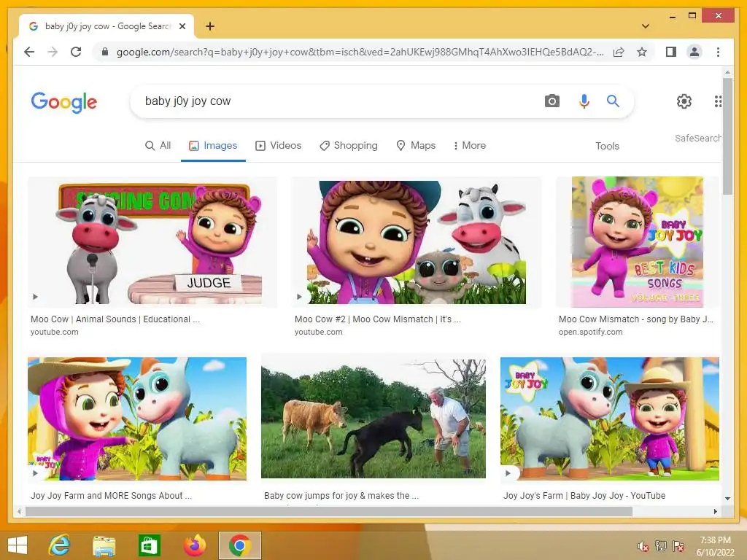Screen dimensions: 747x560
Task: Share this page using the share icon
Action: click(619, 52)
